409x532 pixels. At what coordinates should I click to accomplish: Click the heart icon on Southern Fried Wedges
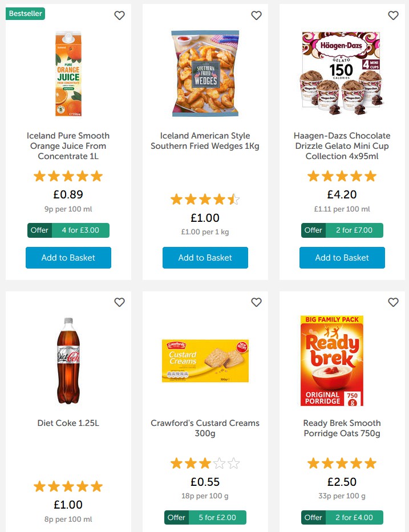pyautogui.click(x=256, y=15)
